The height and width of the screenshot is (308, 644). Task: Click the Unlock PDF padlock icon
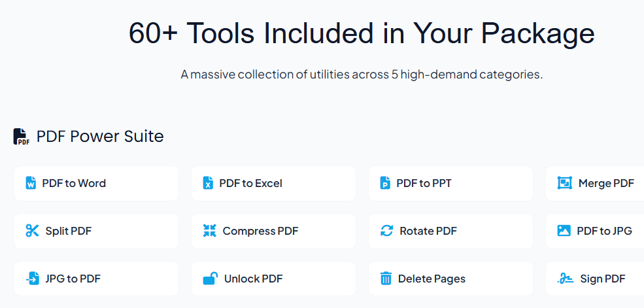(210, 279)
